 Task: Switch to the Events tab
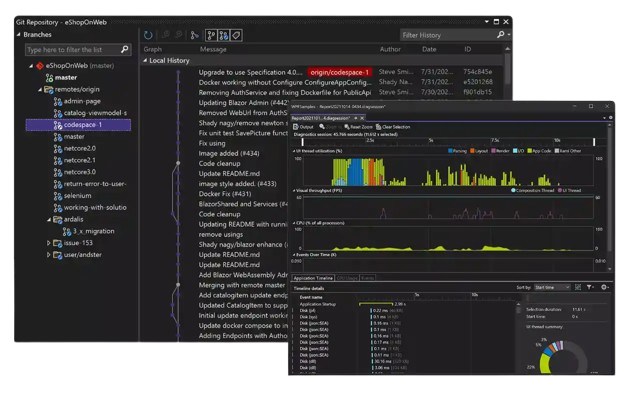pos(367,278)
